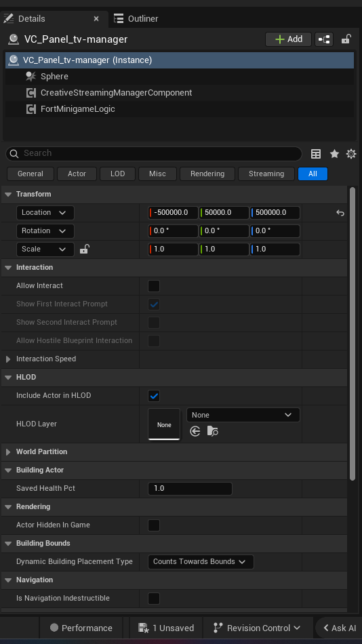
Task: Click the Location Z value 500000.0
Action: 275,213
